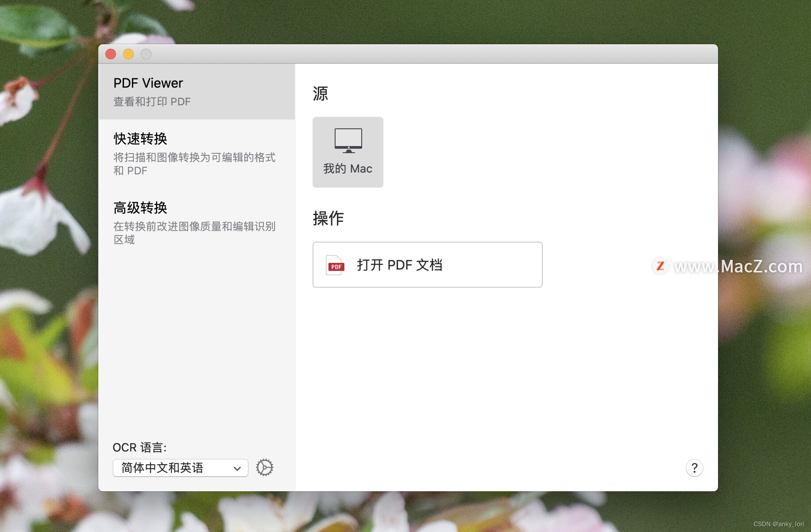This screenshot has height=532, width=811.
Task: Expand the OCR language dropdown 简体中文和英语
Action: pyautogui.click(x=181, y=468)
